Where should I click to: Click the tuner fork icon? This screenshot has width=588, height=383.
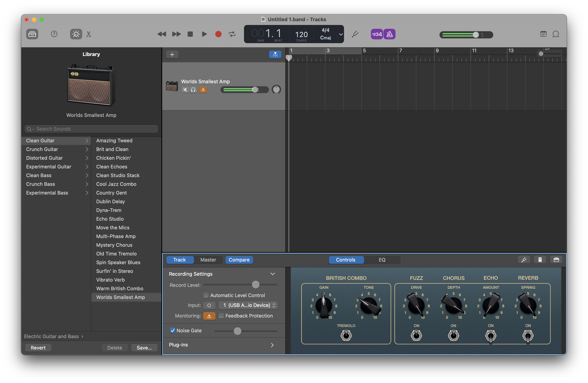click(x=355, y=34)
